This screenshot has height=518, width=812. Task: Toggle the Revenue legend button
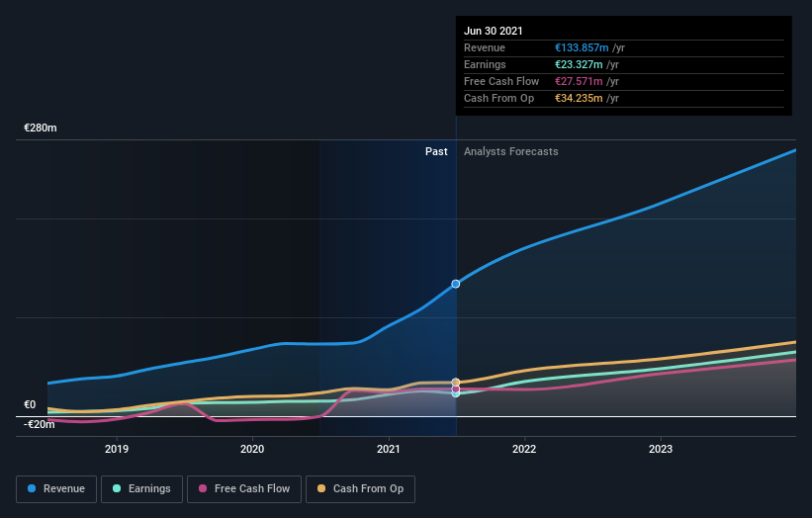tap(56, 489)
